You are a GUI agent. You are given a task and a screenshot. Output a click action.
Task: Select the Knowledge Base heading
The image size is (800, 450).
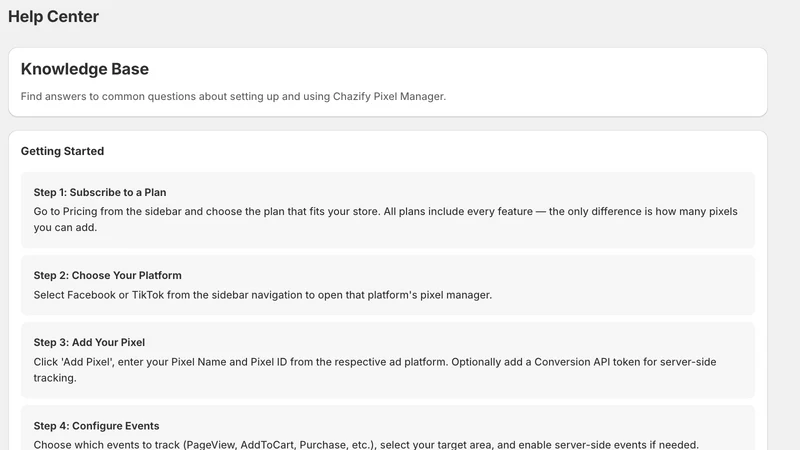point(85,69)
